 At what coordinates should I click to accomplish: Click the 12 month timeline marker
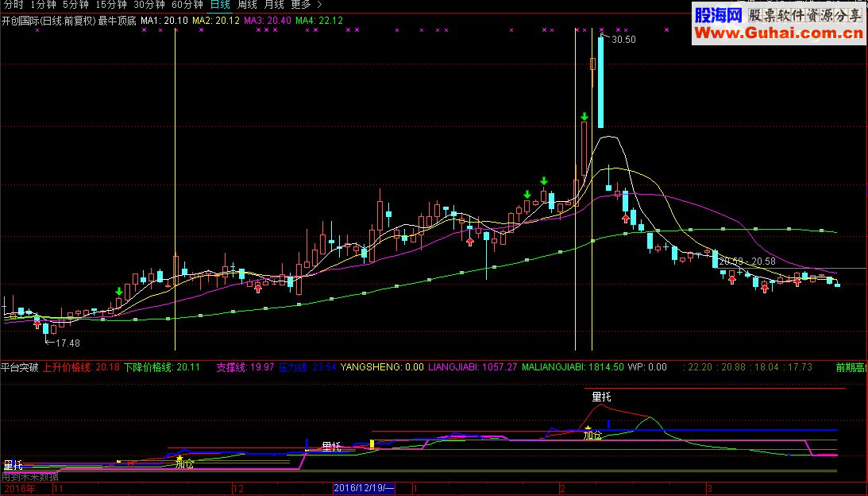coord(238,489)
